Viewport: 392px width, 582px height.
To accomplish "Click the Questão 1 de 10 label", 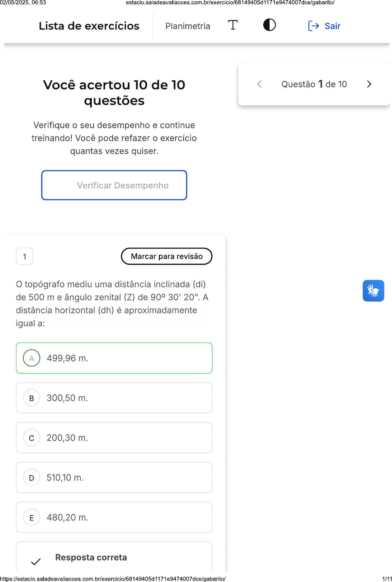I will coord(314,84).
